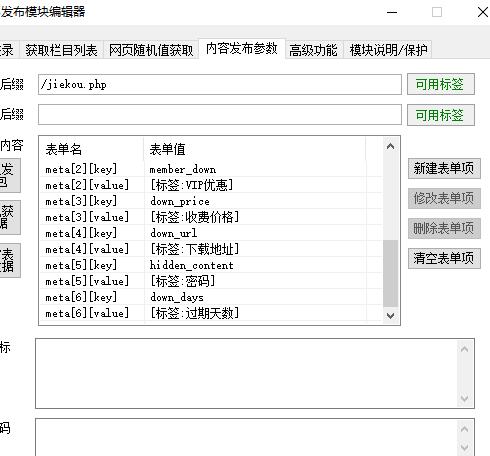Click down arrow of first empty textbox
Viewport: 490px width, 456px height.
464,398
